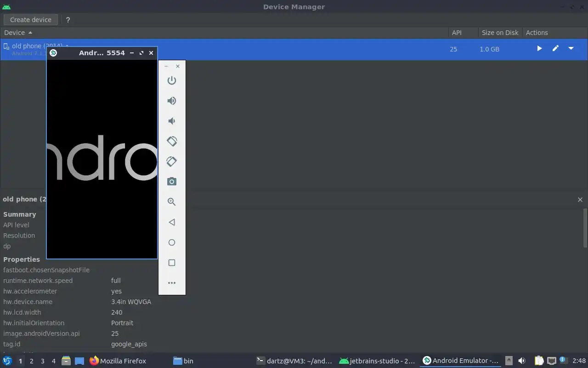Tap the emulator Overview square button
This screenshot has width=588, height=368.
coord(172,263)
